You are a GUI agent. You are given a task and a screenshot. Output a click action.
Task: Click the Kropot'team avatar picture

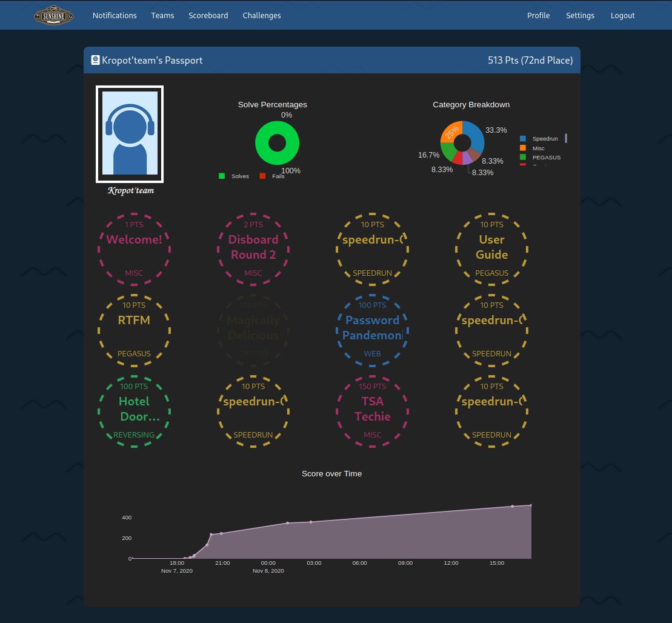point(130,134)
